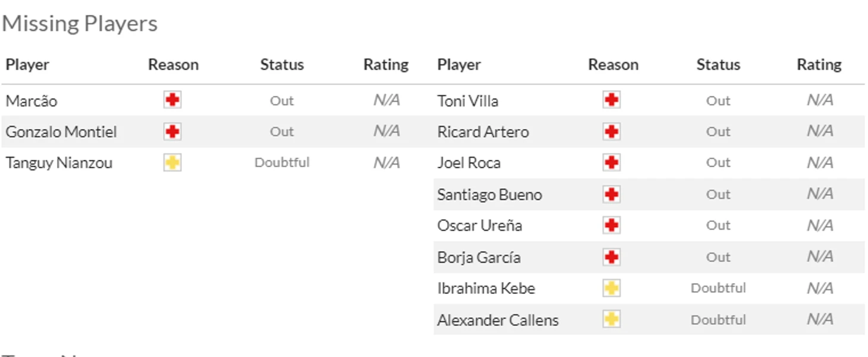868x357 pixels.
Task: Click Alexander Callens' yellow doubtful icon
Action: click(x=612, y=320)
